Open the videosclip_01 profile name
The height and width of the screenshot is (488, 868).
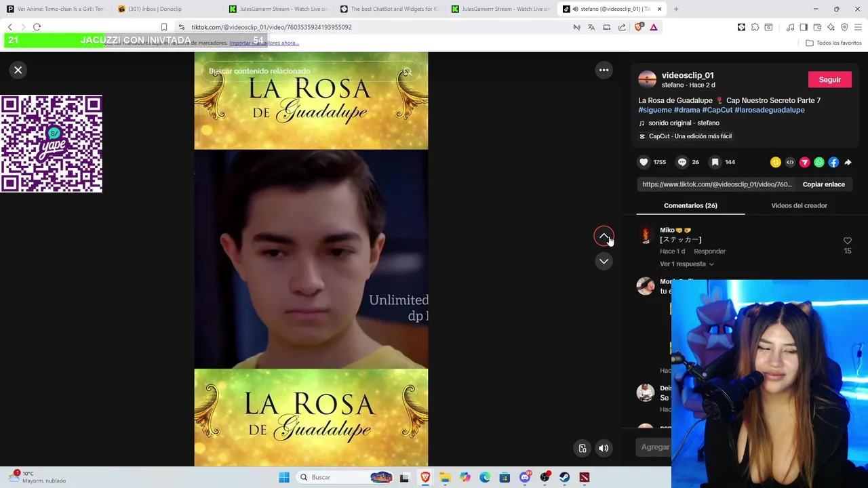pyautogui.click(x=688, y=75)
